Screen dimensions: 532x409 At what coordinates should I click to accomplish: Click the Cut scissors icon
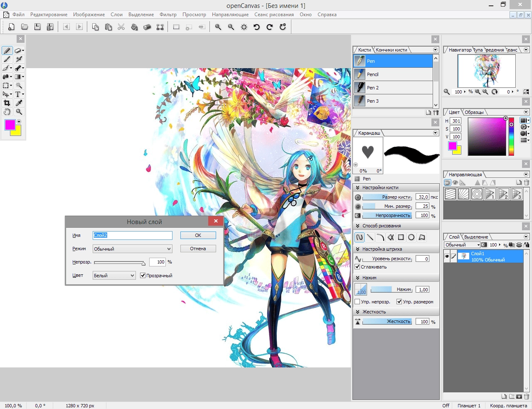pyautogui.click(x=121, y=27)
